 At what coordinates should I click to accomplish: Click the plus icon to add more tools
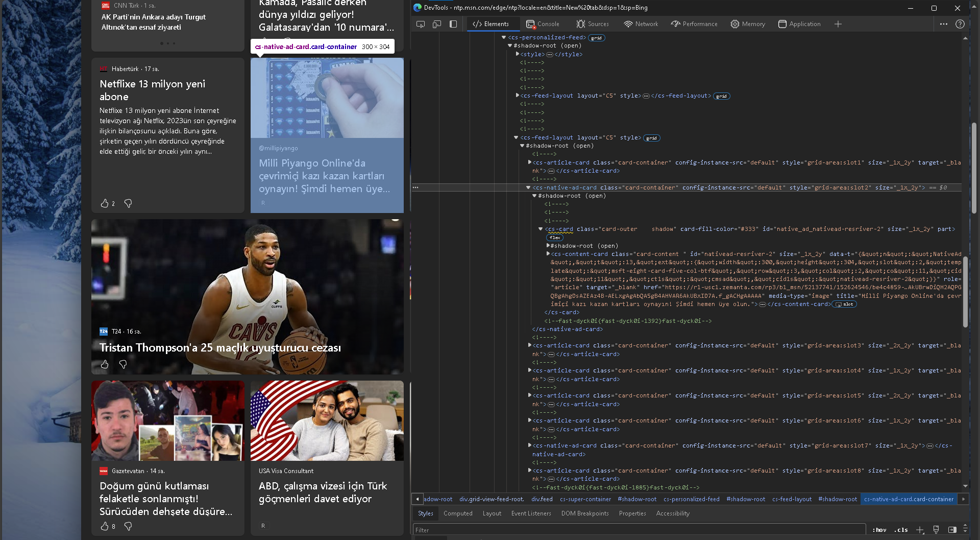[x=838, y=24]
